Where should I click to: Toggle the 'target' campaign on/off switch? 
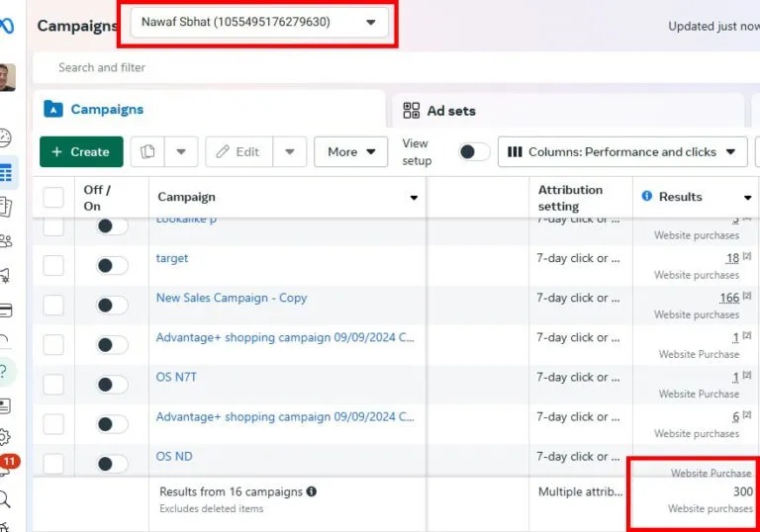click(111, 266)
